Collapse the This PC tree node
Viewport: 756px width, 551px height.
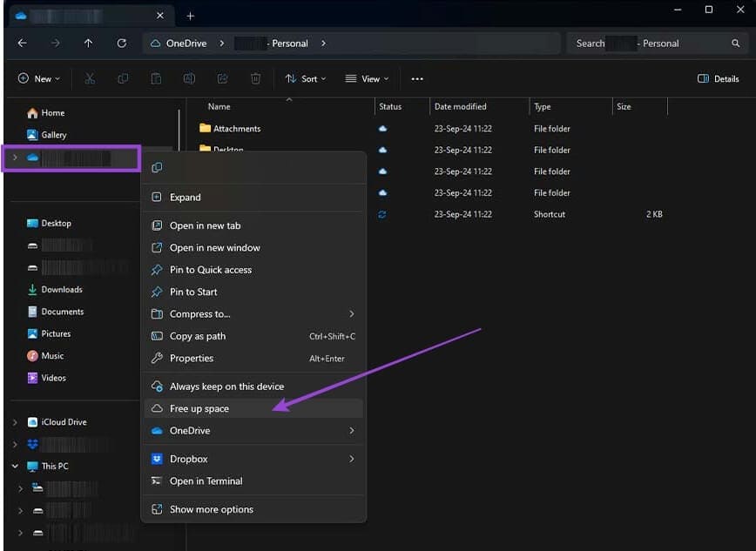[15, 467]
